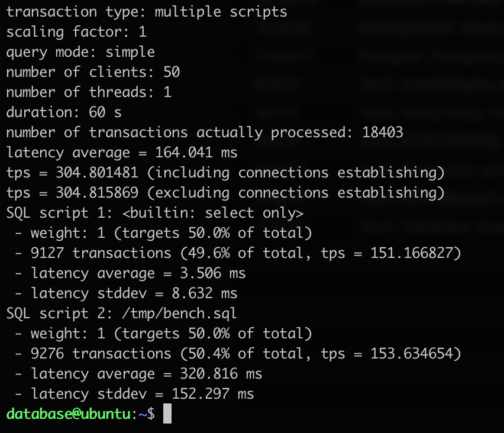Click the 'latency average = 164.041 ms' line

122,153
